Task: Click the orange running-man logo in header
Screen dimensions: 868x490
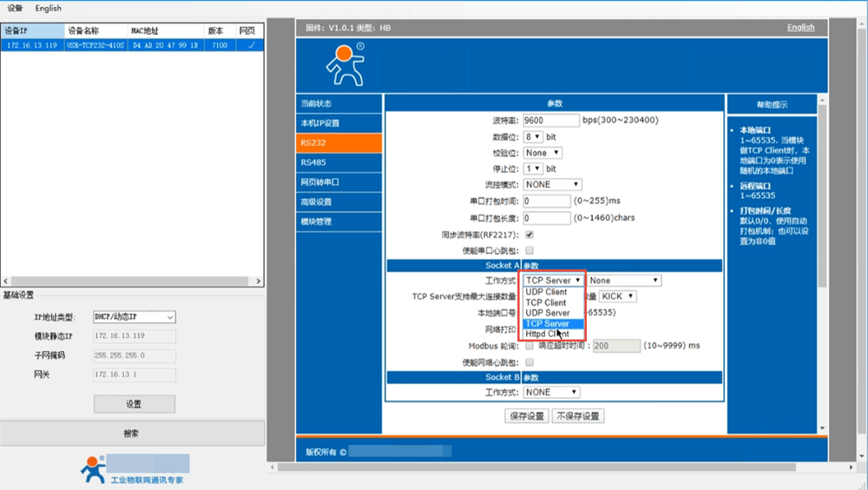Action: tap(345, 63)
